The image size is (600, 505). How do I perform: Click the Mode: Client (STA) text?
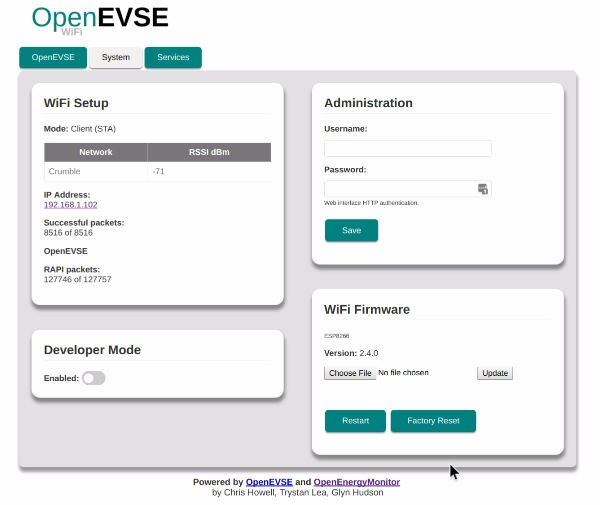pyautogui.click(x=80, y=129)
